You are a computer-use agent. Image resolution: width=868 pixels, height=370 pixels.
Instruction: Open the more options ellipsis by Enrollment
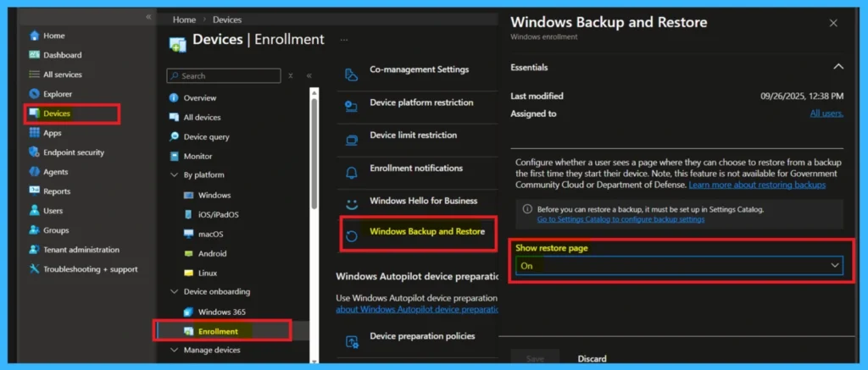coord(344,40)
